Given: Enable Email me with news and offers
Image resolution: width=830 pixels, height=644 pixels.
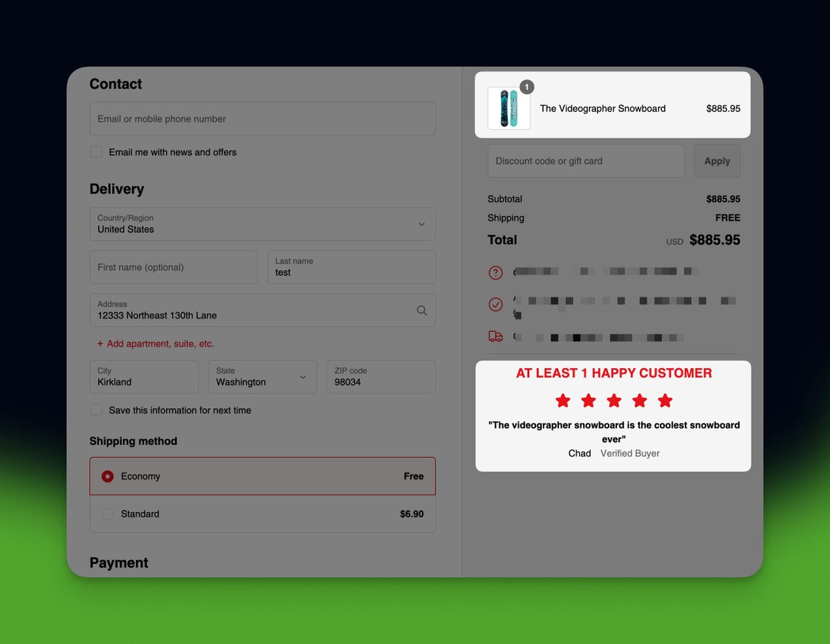Looking at the screenshot, I should click(x=96, y=152).
